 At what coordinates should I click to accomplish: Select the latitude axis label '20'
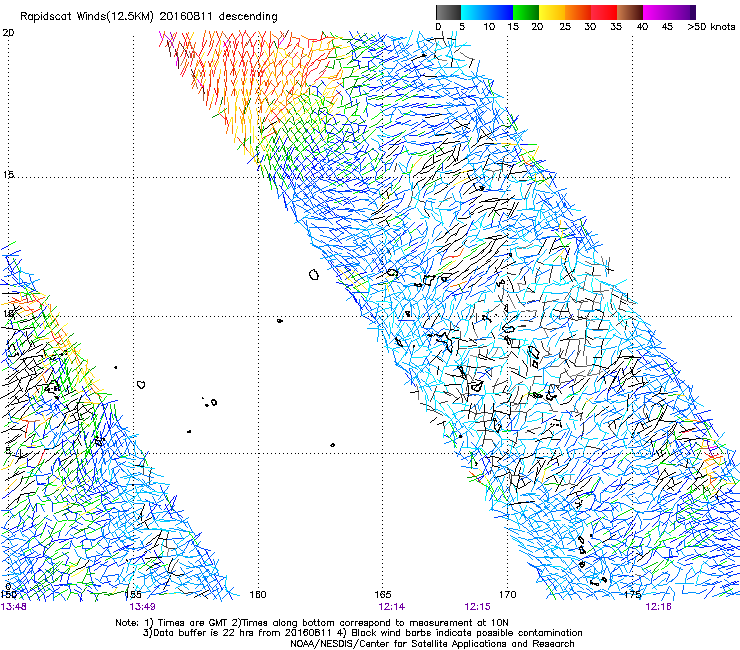coord(8,33)
